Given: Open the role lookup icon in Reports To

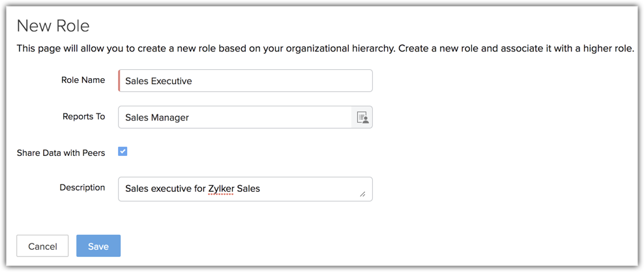Looking at the screenshot, I should (362, 117).
